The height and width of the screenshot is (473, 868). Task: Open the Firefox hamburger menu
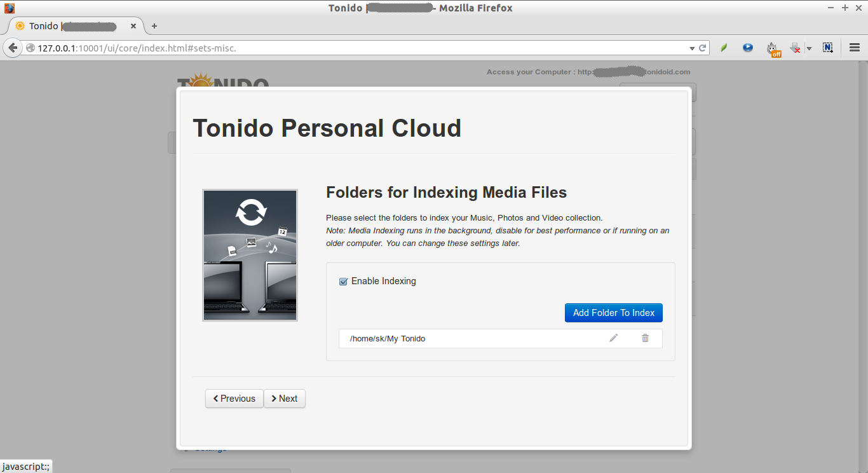click(855, 48)
